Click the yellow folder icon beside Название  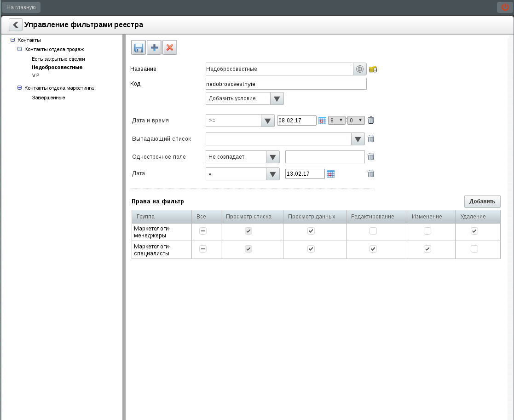click(373, 69)
